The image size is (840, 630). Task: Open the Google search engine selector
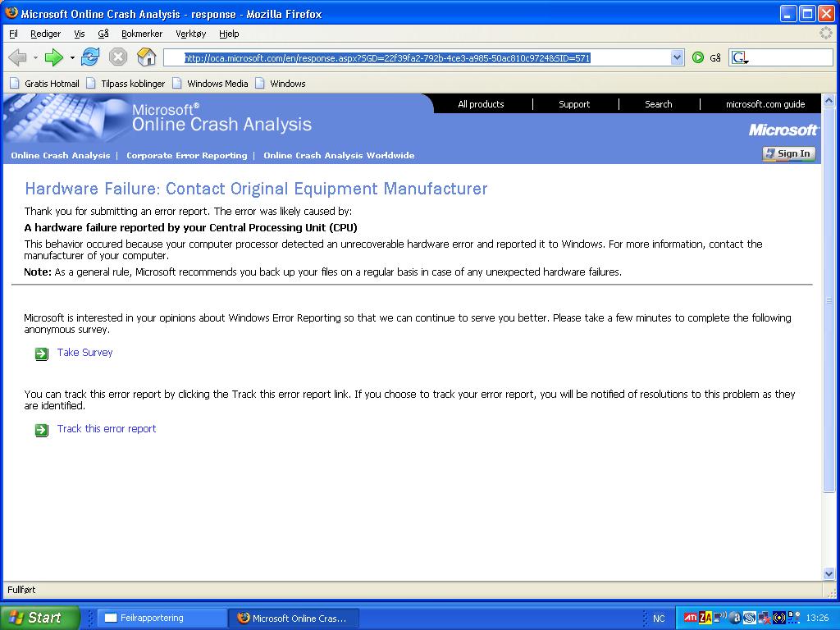740,57
